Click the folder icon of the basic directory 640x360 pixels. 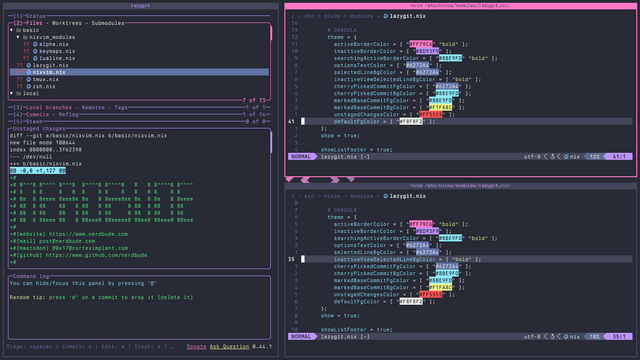(18, 30)
